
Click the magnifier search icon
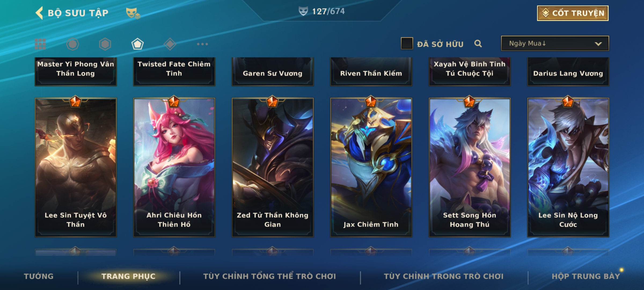[478, 44]
